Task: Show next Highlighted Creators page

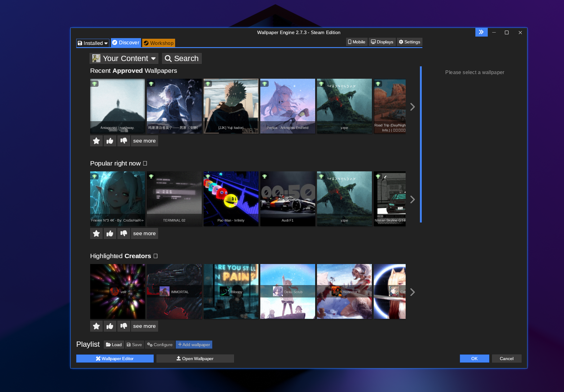Action: 412,292
